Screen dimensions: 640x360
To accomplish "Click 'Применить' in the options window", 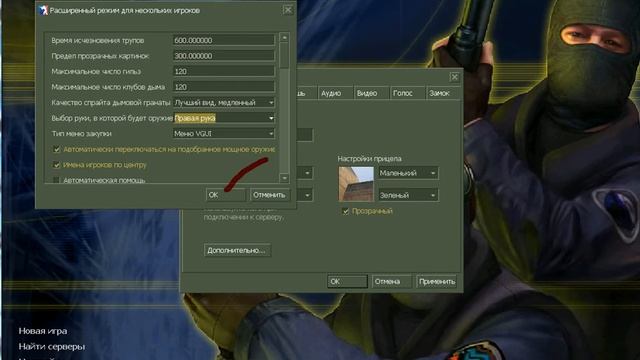I will [437, 281].
